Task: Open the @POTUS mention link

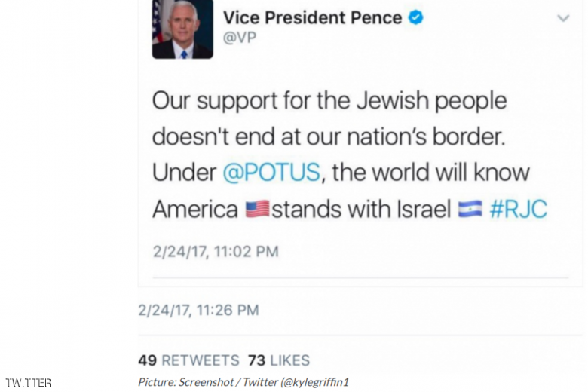Action: [271, 173]
